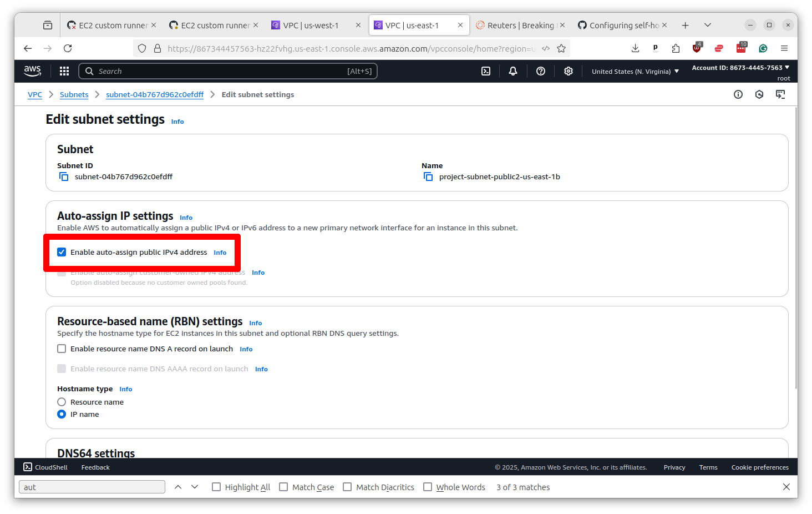
Task: Navigate to Subnets via the breadcrumb link
Action: click(74, 94)
